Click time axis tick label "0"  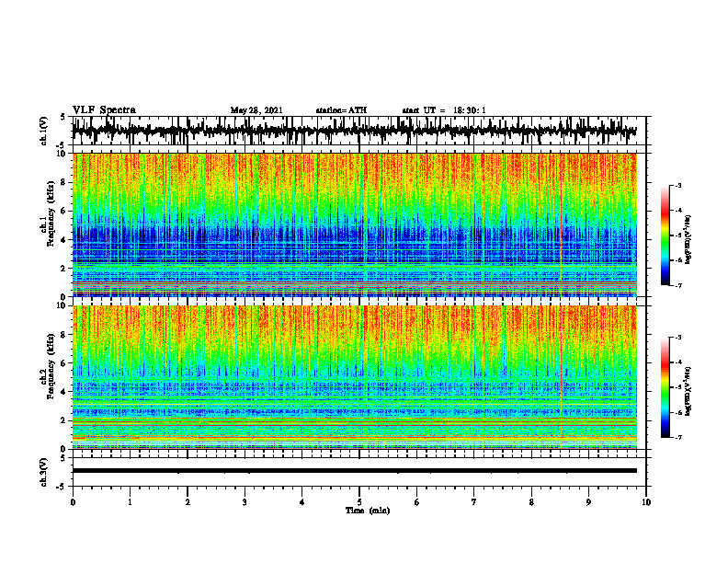73,502
